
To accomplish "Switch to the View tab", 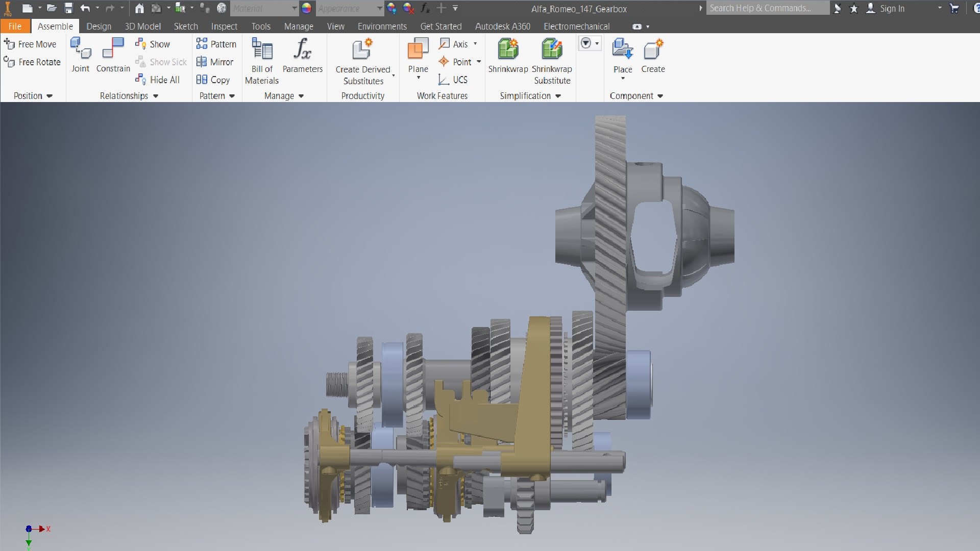I will point(335,27).
